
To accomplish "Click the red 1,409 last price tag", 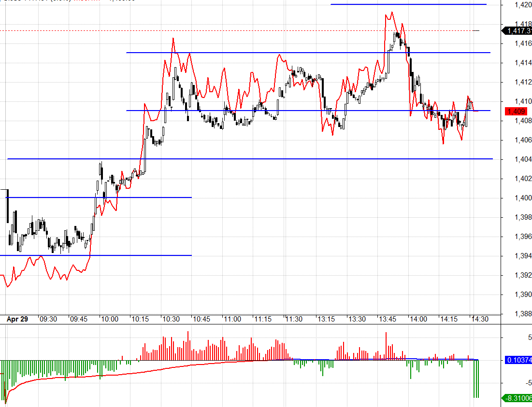I will click(518, 111).
